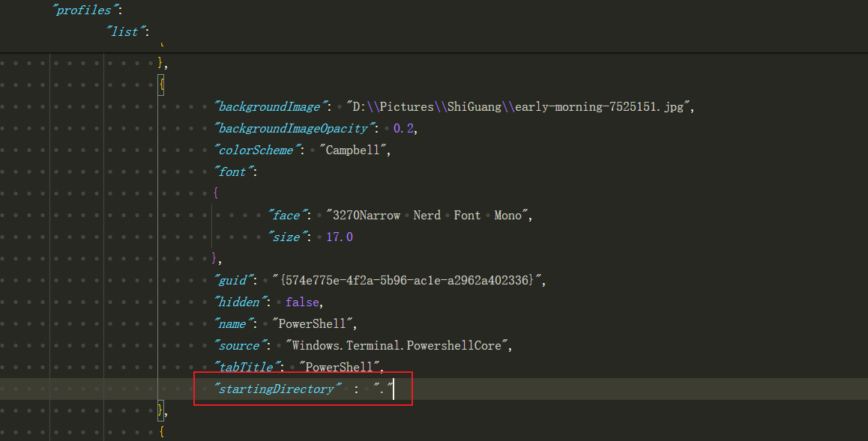The image size is (868, 441).
Task: Place cursor on the 17.0 font size value
Action: 339,237
